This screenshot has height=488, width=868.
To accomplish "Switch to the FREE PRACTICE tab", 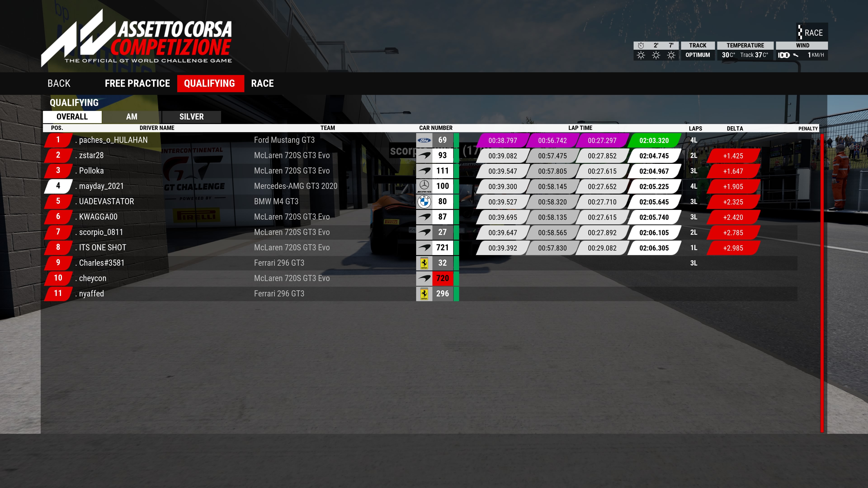I will tap(137, 83).
